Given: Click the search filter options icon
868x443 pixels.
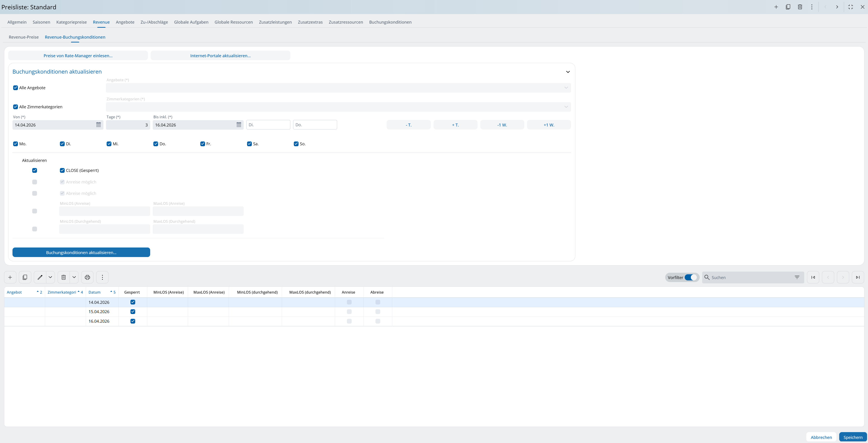Looking at the screenshot, I should click(797, 277).
